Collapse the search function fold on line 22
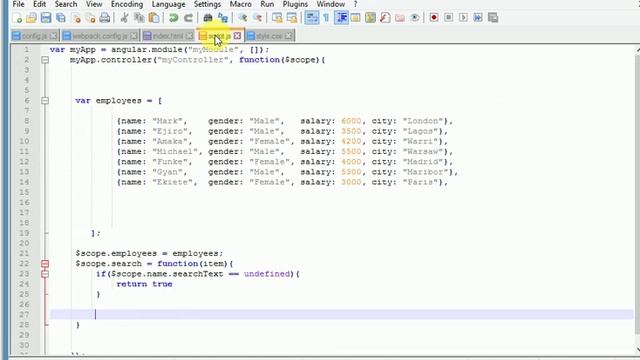The width and height of the screenshot is (640, 360). (x=45, y=264)
